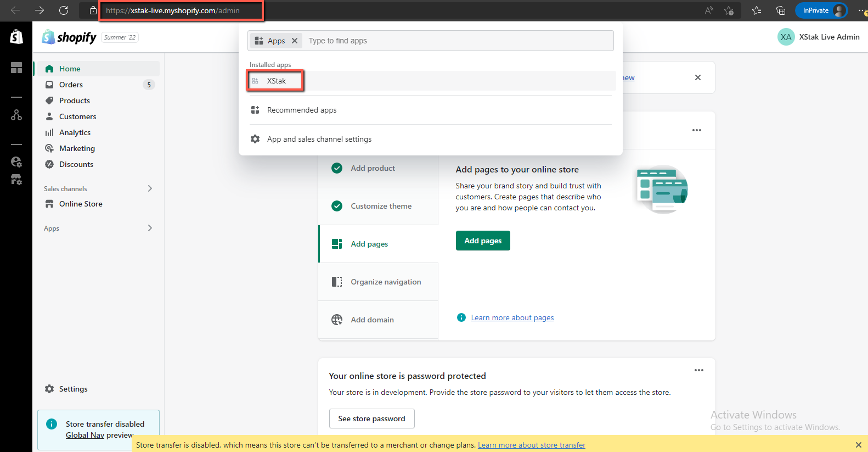
Task: Open the XA account avatar
Action: (x=786, y=37)
